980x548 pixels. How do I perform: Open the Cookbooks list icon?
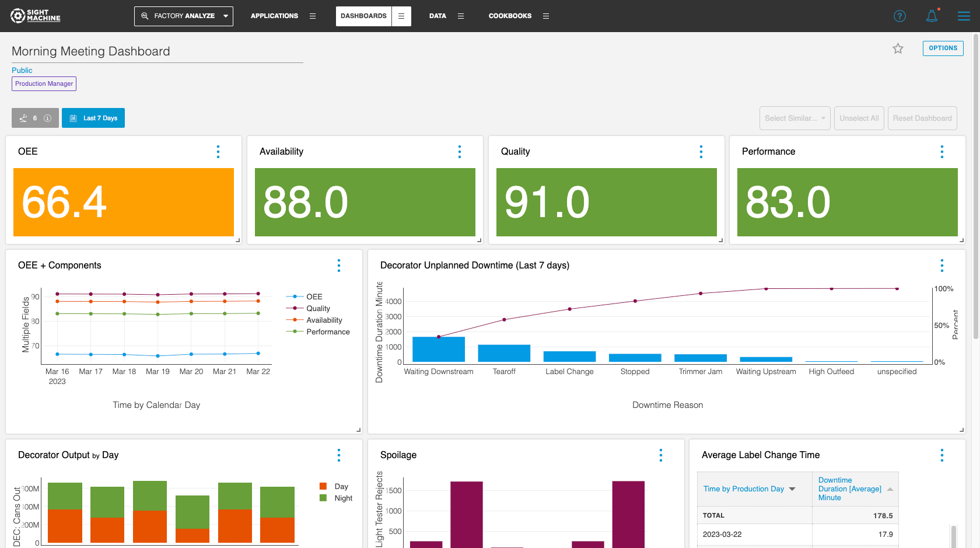coord(546,16)
